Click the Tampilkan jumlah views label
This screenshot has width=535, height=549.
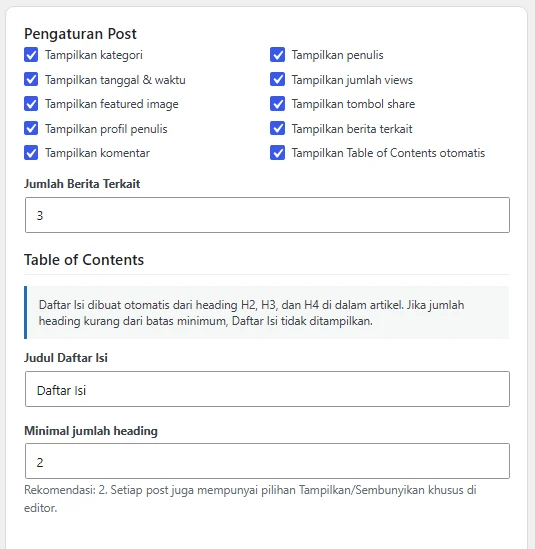[x=352, y=80]
